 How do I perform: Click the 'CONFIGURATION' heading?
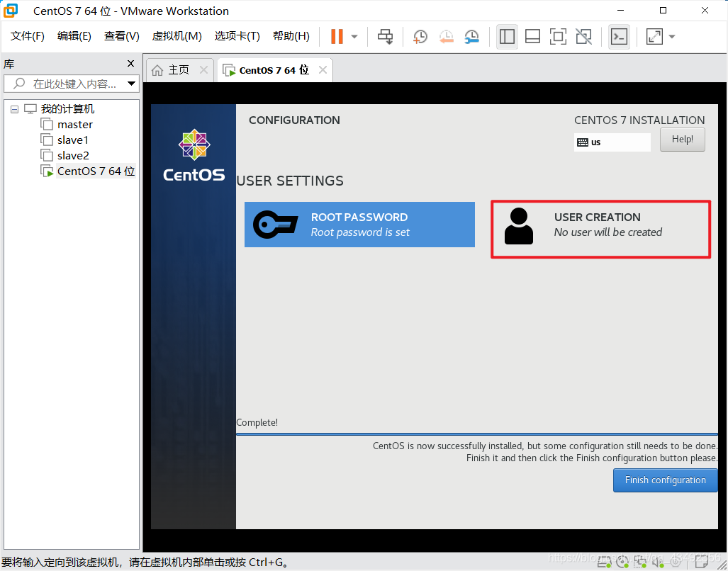294,120
